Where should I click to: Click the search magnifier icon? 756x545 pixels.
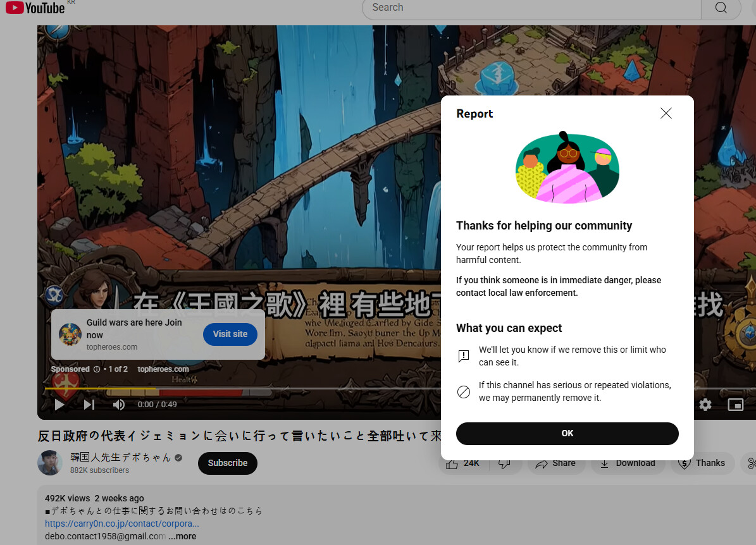point(721,8)
